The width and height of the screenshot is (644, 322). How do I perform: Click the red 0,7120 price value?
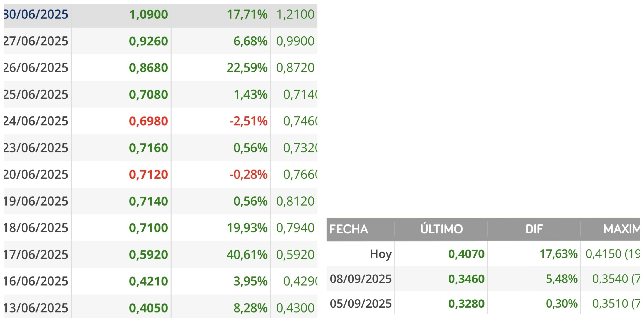tap(148, 175)
